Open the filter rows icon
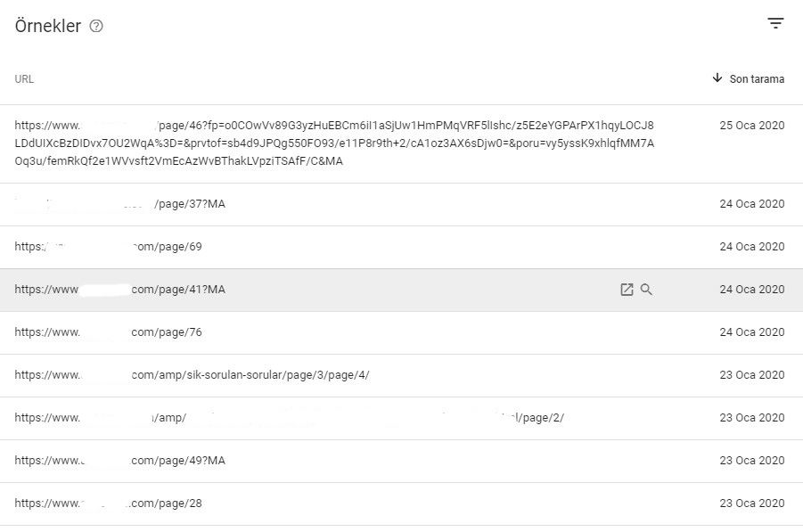The image size is (803, 532). point(775,23)
